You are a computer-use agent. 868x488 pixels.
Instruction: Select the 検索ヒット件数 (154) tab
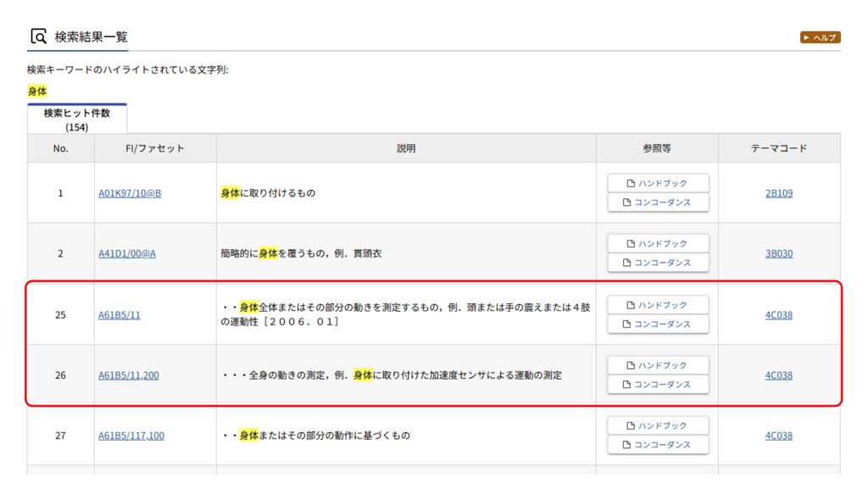[77, 119]
